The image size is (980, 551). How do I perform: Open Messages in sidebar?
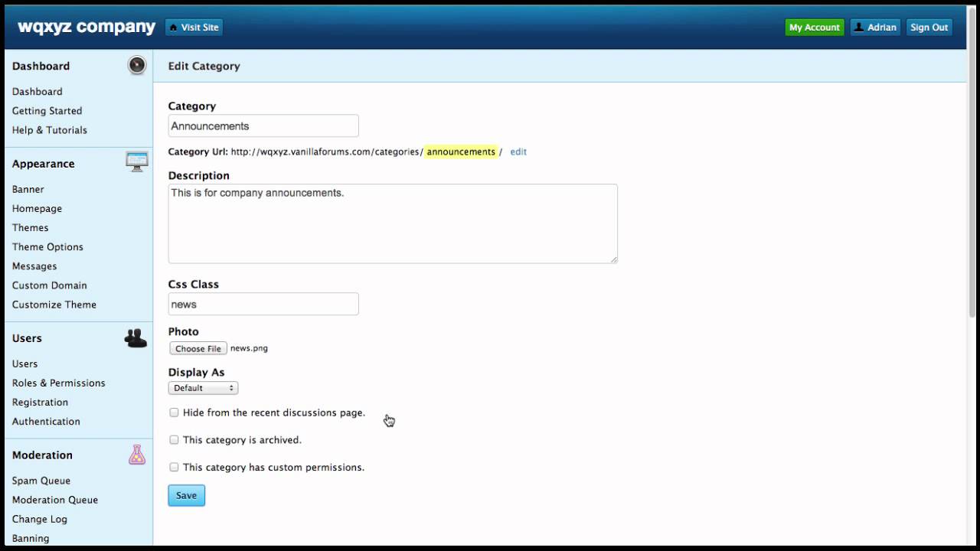coord(34,266)
